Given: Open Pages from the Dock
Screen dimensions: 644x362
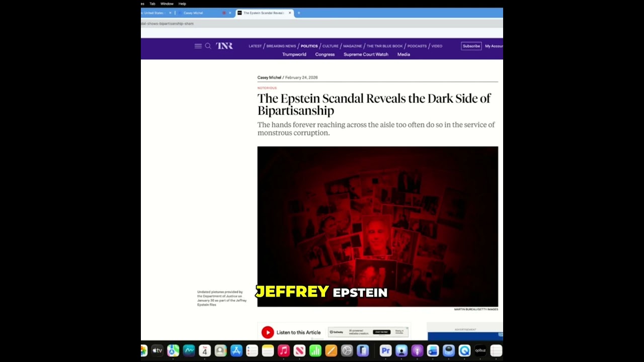Looking at the screenshot, I should (331, 350).
